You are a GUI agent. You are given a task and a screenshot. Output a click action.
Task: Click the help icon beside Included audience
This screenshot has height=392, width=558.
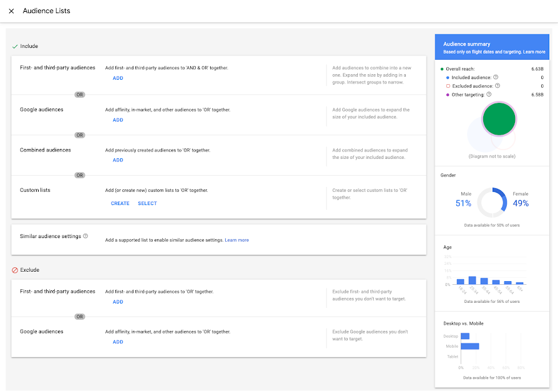point(496,77)
